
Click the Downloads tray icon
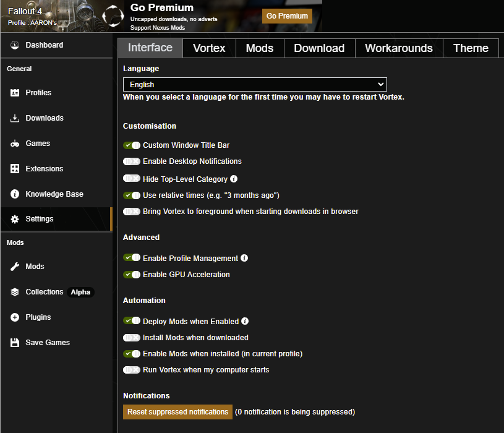point(15,118)
